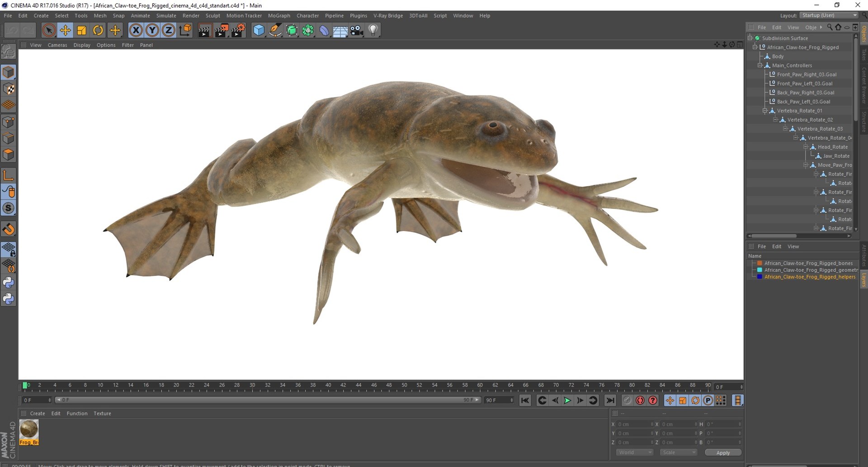Viewport: 868px width, 467px height.
Task: Add a floor environment object
Action: coord(340,30)
